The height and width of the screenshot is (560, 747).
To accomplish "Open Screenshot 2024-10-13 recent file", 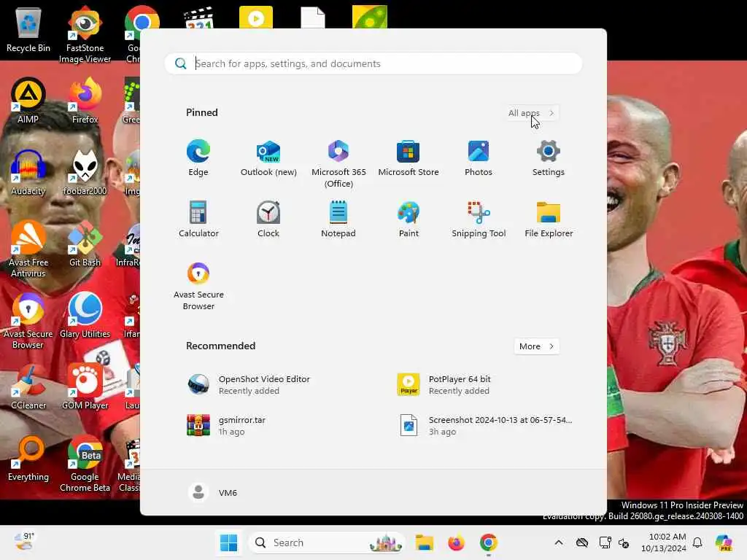I will click(486, 425).
